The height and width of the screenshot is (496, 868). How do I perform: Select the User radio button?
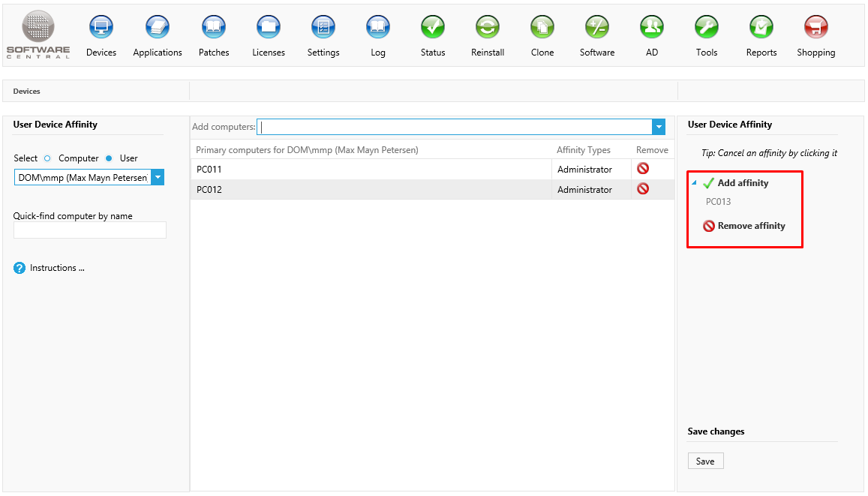click(x=109, y=158)
